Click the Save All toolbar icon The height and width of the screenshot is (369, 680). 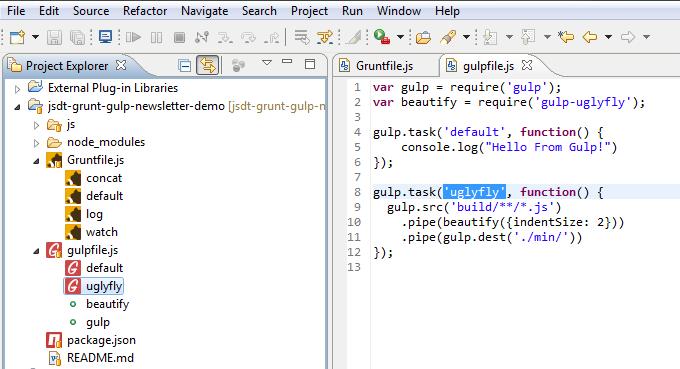coord(78,37)
